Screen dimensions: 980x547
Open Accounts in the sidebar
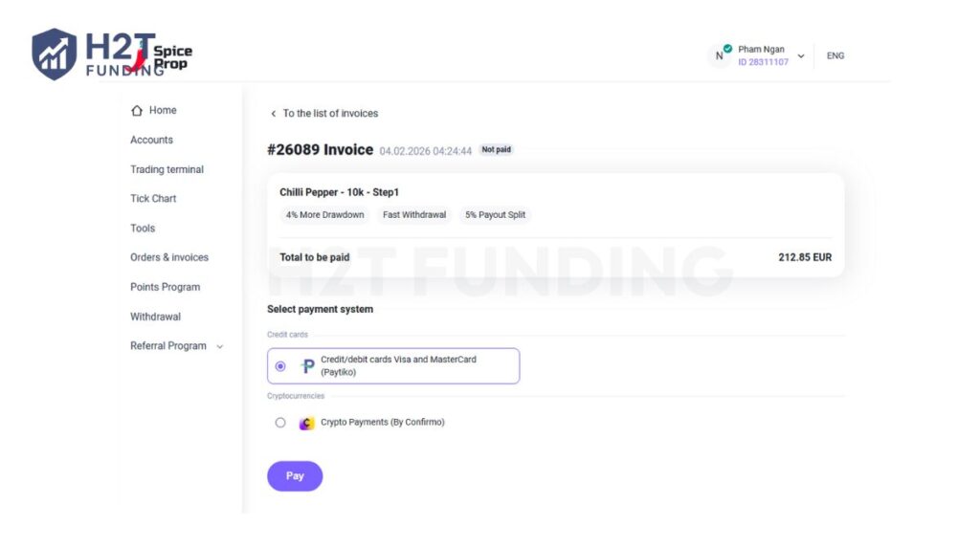tap(151, 140)
